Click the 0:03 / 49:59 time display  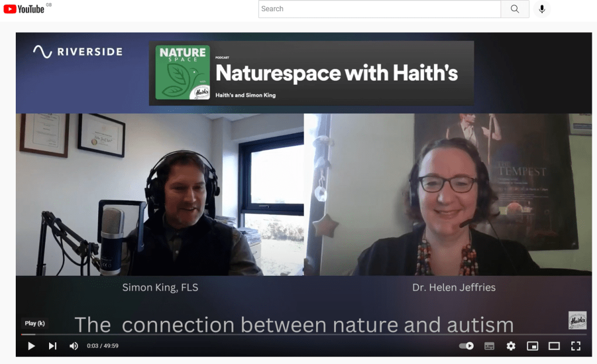tap(103, 346)
